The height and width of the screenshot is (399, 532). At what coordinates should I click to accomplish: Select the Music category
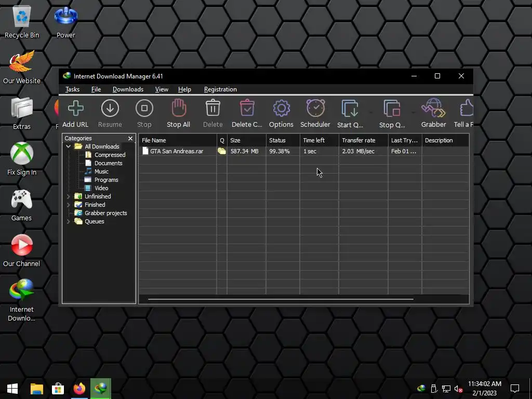pyautogui.click(x=101, y=171)
